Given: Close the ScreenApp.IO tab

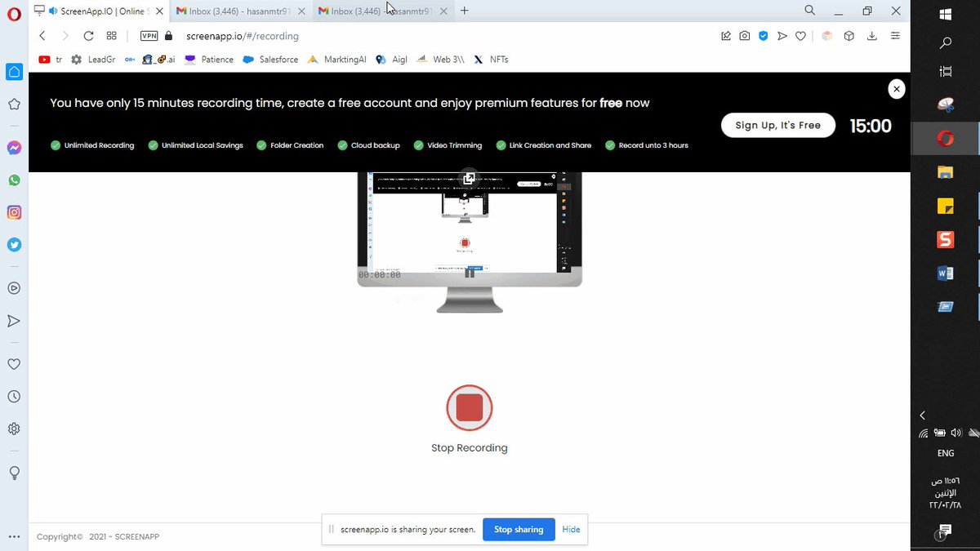Looking at the screenshot, I should pyautogui.click(x=159, y=11).
